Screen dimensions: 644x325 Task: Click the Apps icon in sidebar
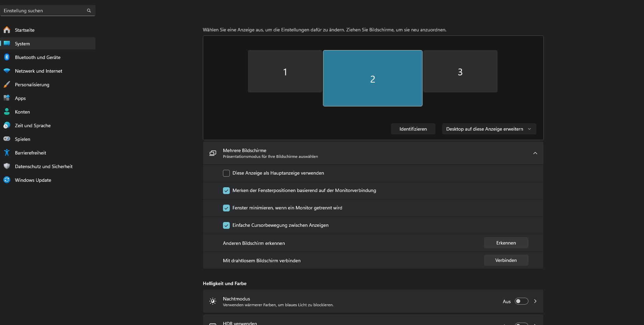(7, 98)
